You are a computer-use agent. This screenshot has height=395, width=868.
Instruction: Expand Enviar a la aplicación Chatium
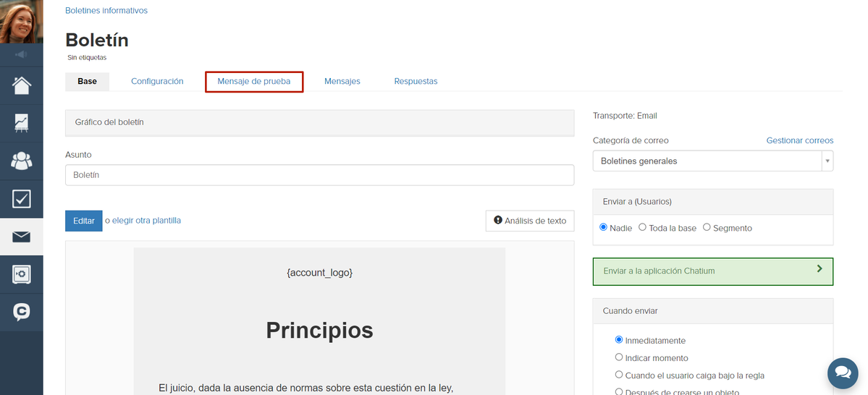[713, 271]
